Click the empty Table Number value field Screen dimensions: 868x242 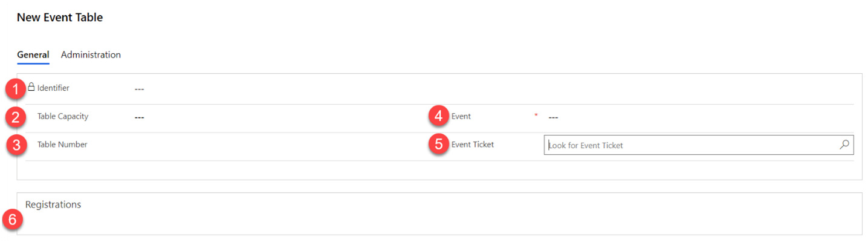click(242, 145)
